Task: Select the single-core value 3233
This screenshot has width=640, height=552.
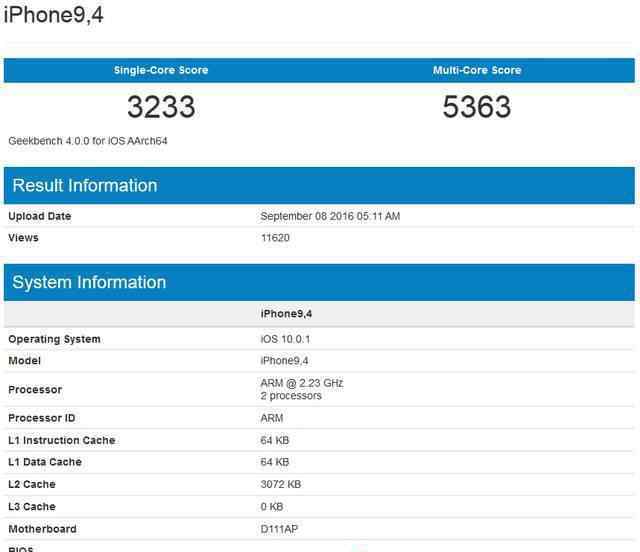Action: 161,107
